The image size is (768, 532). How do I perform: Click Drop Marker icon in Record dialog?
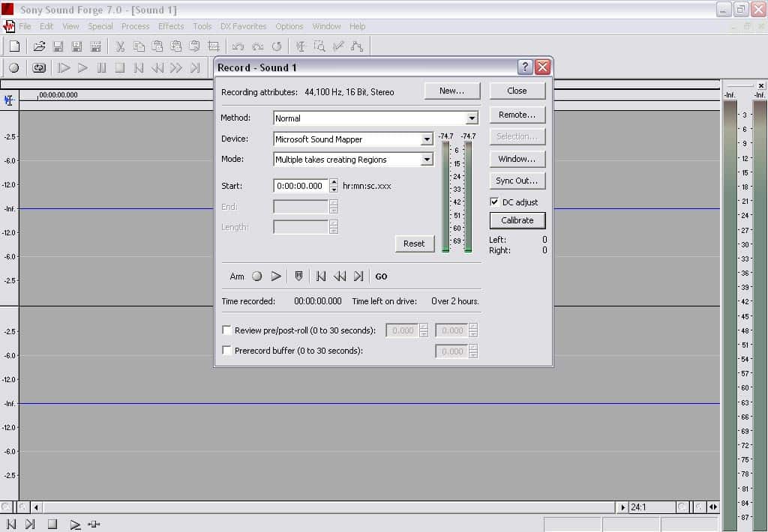pyautogui.click(x=298, y=276)
